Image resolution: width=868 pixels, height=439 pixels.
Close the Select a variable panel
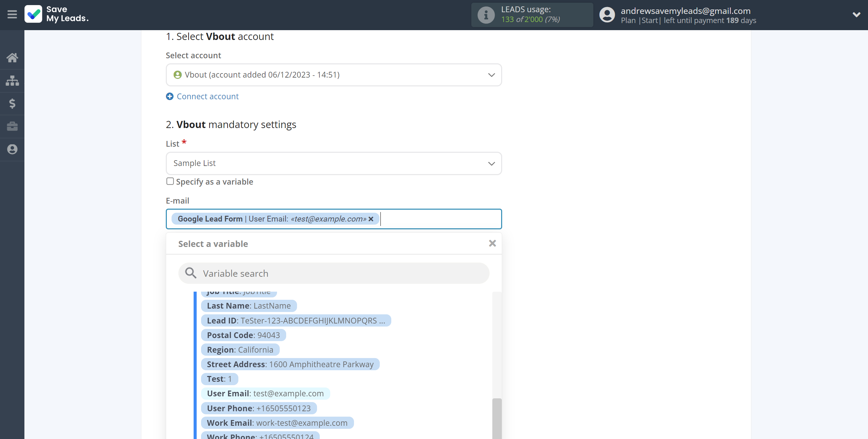tap(492, 243)
